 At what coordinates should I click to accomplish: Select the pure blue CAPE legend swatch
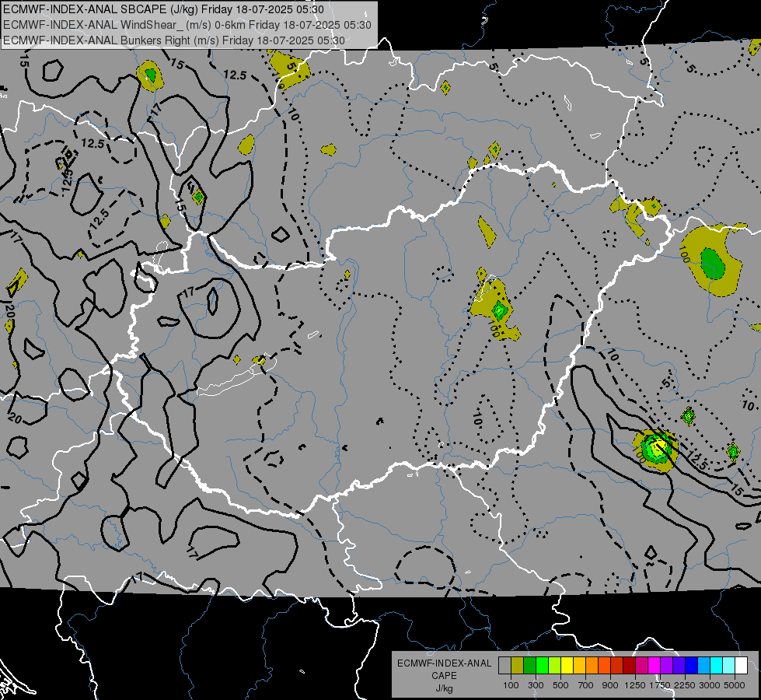692,665
